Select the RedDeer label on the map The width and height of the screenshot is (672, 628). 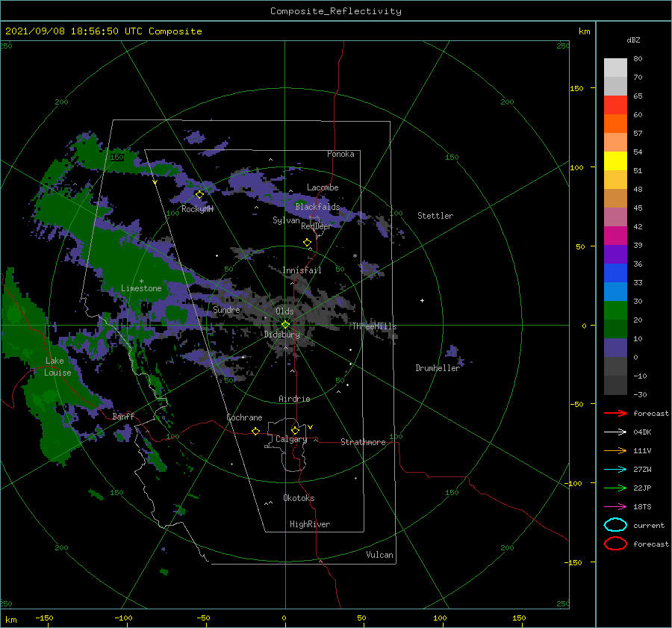[316, 226]
